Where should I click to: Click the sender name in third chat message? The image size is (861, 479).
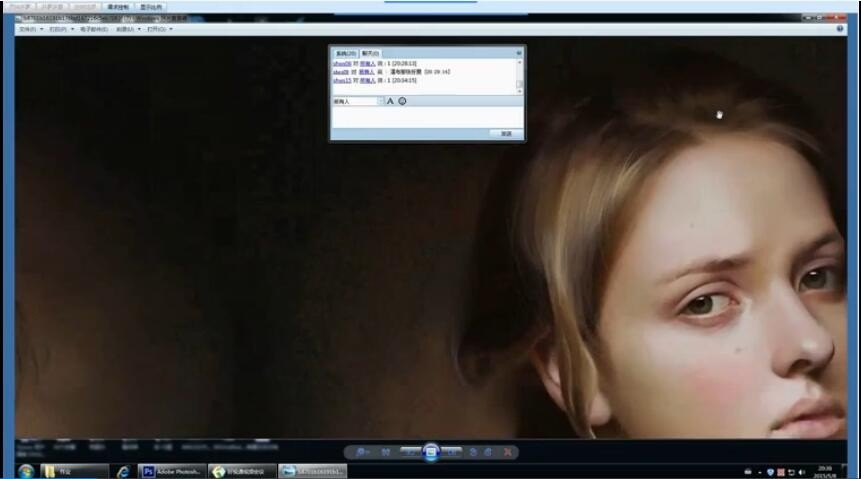click(x=342, y=80)
